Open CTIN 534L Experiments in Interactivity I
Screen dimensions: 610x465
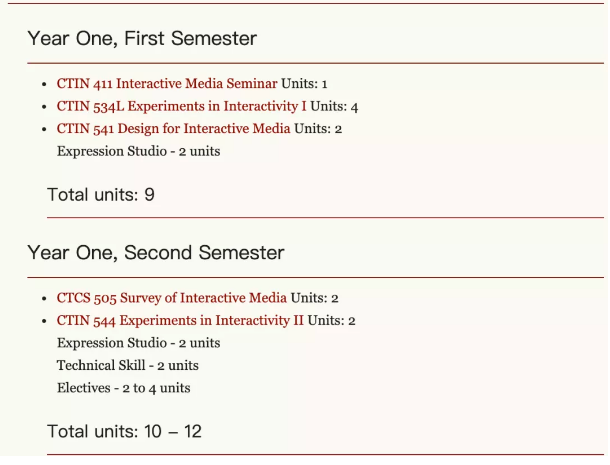coord(181,106)
